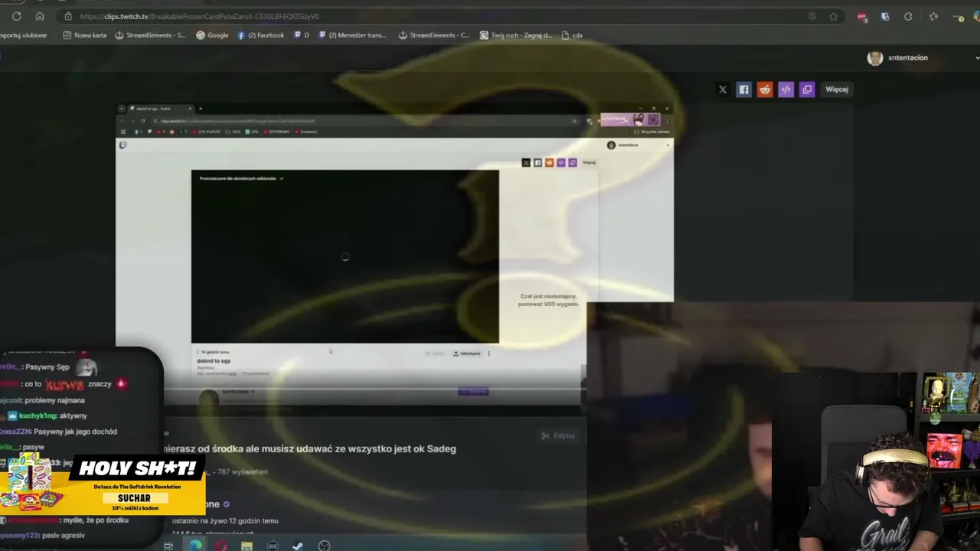Add outer page to favorites with star icon
The height and width of the screenshot is (551, 980).
834,16
